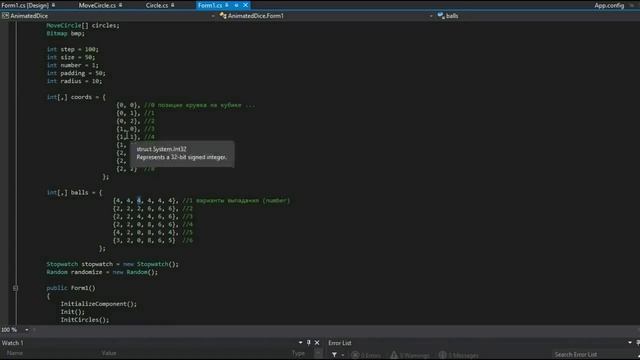The image size is (640, 360).
Task: Click the 'int[,] coords = {' declaration
Action: [x=76, y=97]
